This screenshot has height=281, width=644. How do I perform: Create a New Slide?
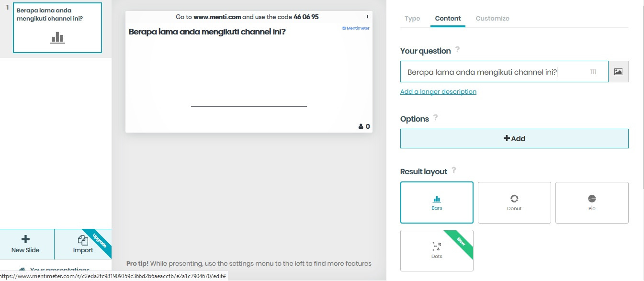[x=26, y=244]
